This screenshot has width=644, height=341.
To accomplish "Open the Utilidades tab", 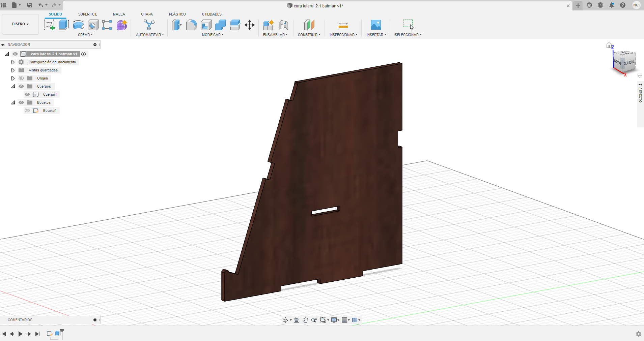I will [212, 14].
